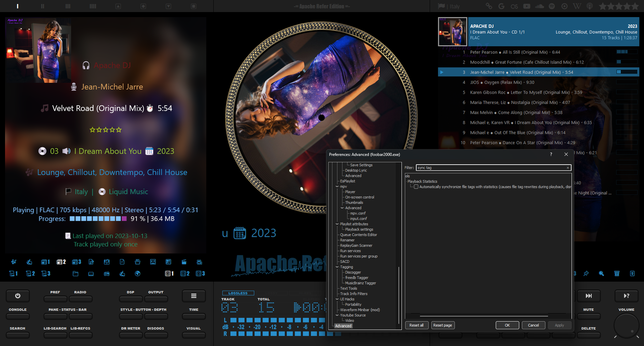Click the podcast icon in top bar

590,6
